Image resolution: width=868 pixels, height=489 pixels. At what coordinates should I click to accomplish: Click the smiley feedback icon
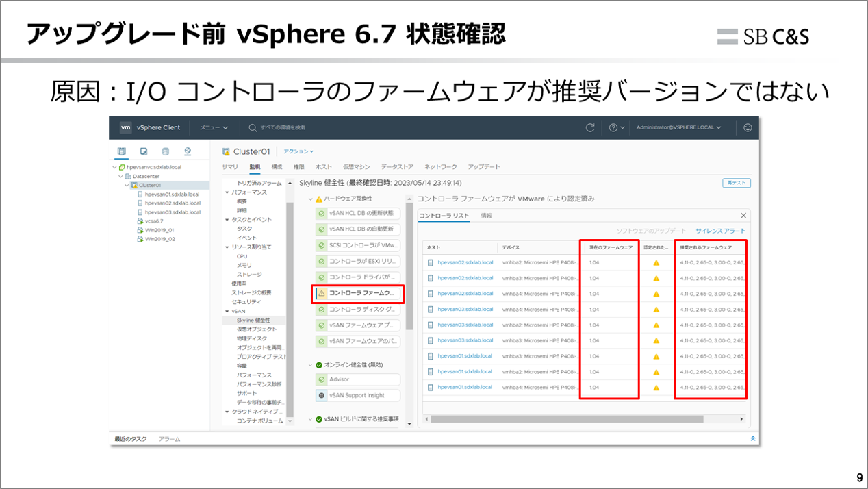(748, 127)
